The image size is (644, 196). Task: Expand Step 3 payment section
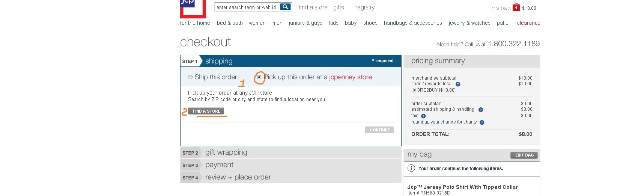(219, 165)
